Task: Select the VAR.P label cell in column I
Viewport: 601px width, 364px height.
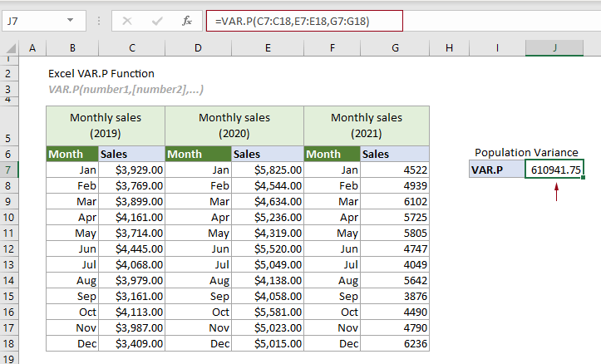Action: point(497,170)
